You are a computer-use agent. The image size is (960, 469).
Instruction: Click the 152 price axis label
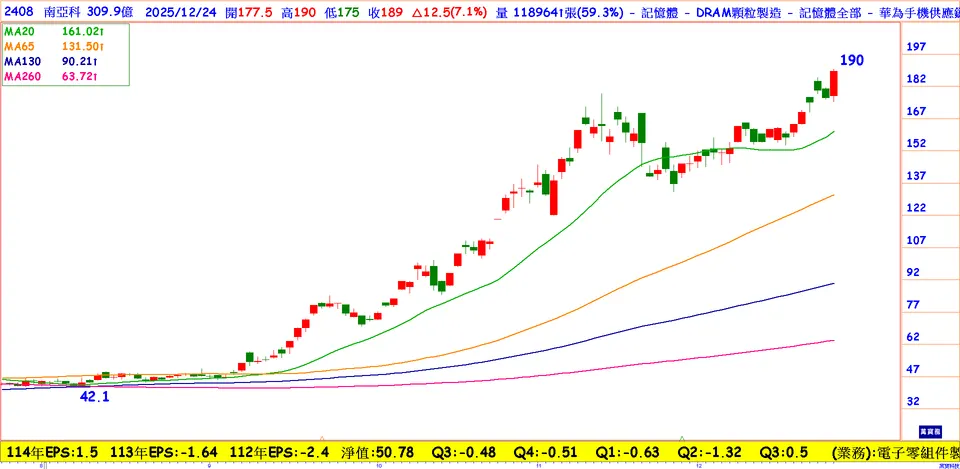[x=916, y=143]
